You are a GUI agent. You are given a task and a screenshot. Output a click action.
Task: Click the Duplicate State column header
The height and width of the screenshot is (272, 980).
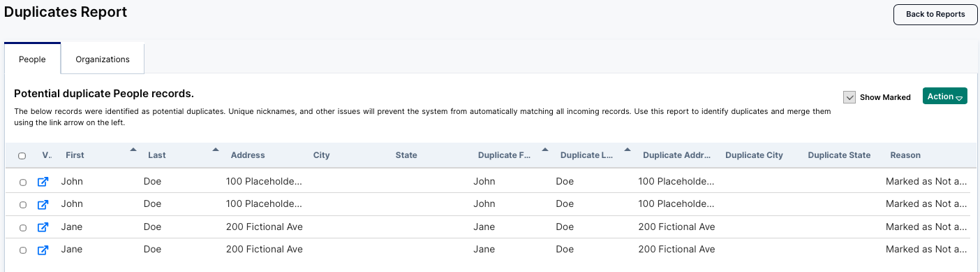[x=839, y=155]
